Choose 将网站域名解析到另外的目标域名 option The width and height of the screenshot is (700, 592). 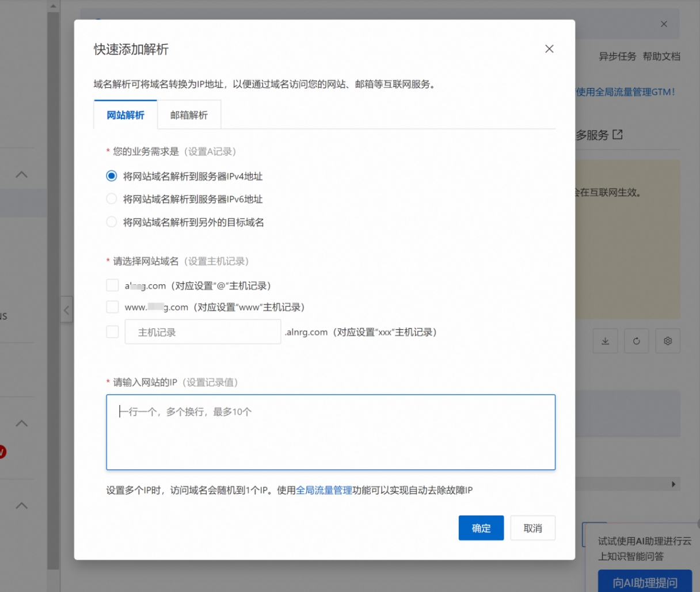(112, 222)
